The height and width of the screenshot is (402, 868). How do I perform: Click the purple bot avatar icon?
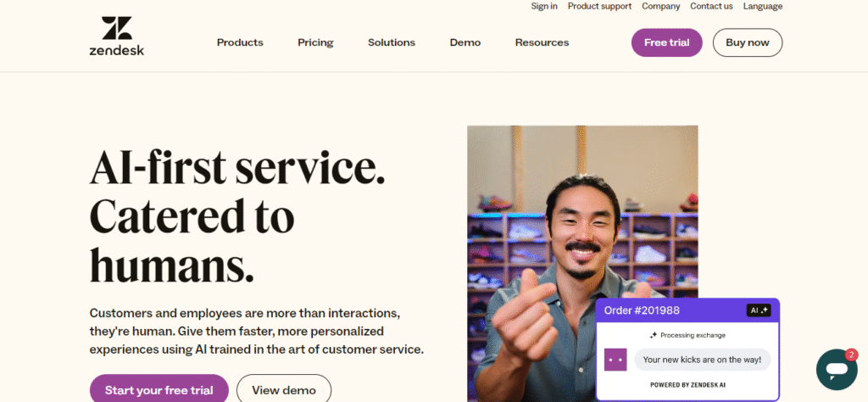(x=615, y=360)
